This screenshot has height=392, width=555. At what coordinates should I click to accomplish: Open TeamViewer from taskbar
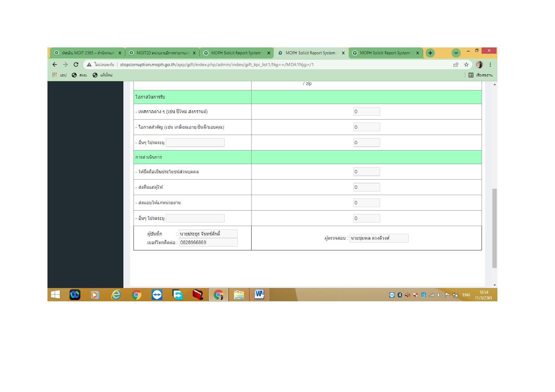[157, 295]
